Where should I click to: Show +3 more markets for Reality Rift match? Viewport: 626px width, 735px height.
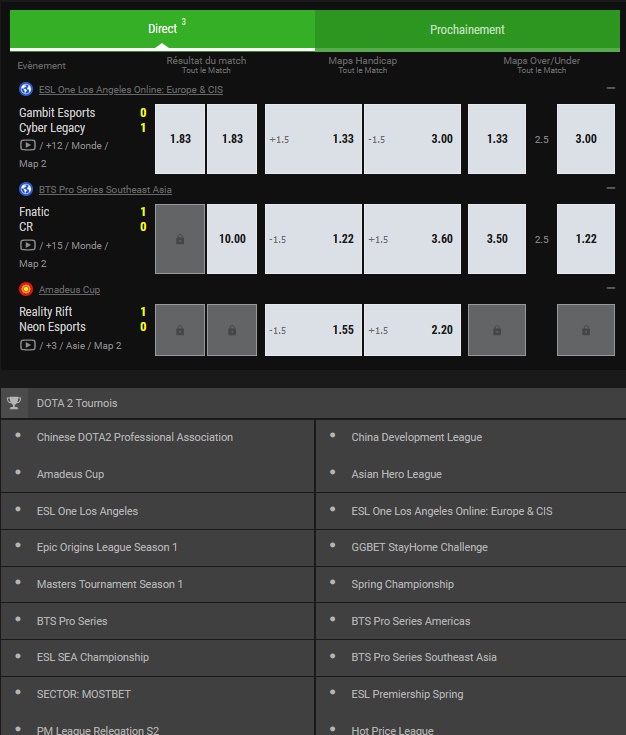pos(51,345)
